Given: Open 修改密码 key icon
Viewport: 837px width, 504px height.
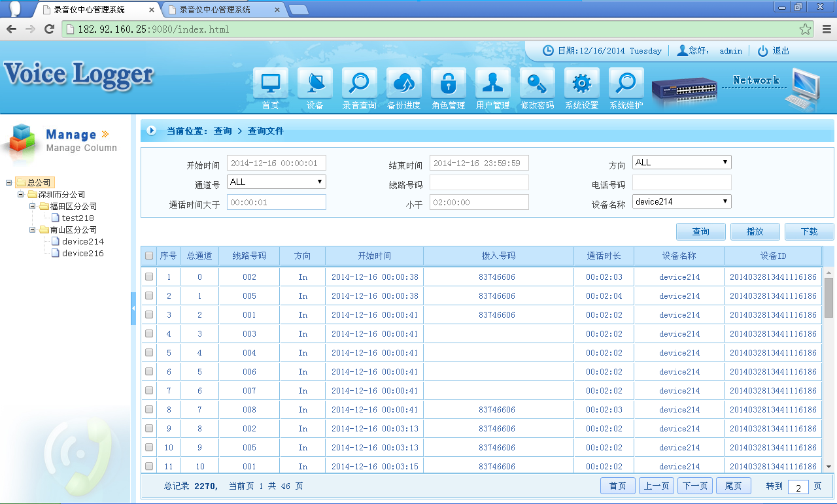Looking at the screenshot, I should tap(537, 84).
